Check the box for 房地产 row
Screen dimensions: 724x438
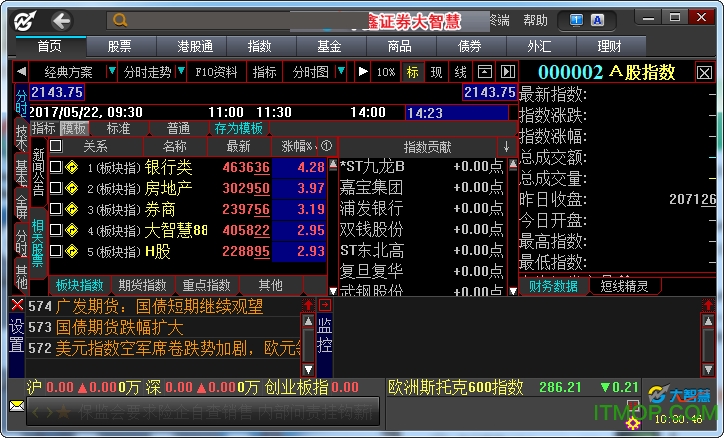[x=56, y=188]
